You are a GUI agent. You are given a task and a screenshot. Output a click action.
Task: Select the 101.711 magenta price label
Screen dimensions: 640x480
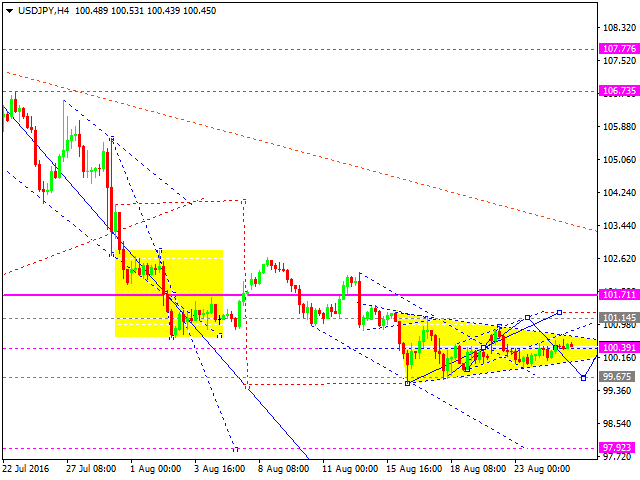pos(619,294)
